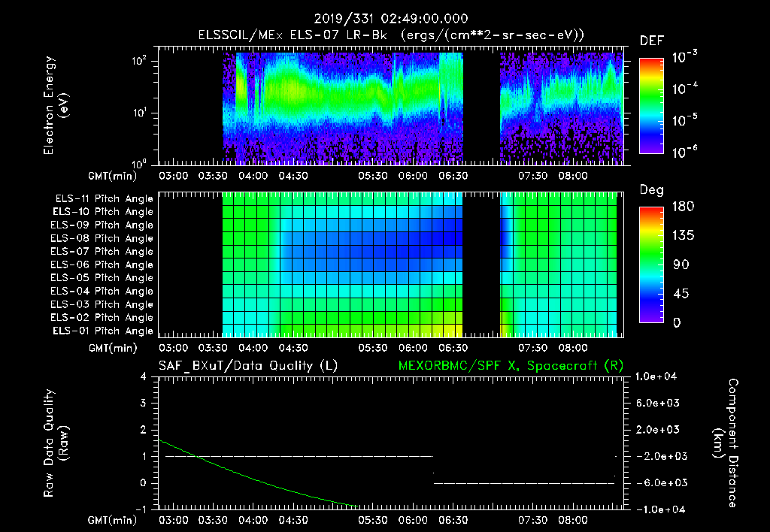Screen dimensions: 770x532
Task: Select the Component Distance (km) axis label
Action: 726,443
